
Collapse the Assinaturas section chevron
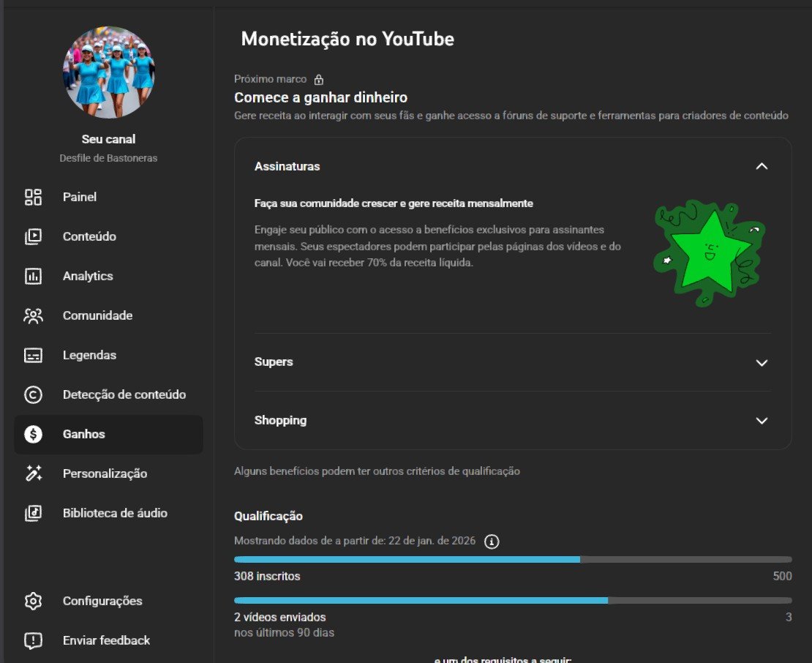[762, 166]
